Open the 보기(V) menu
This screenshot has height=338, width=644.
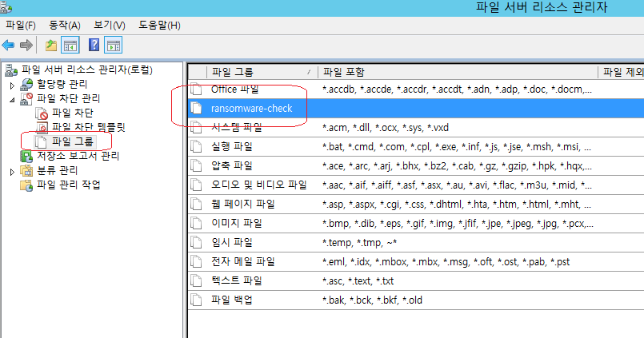click(x=109, y=26)
